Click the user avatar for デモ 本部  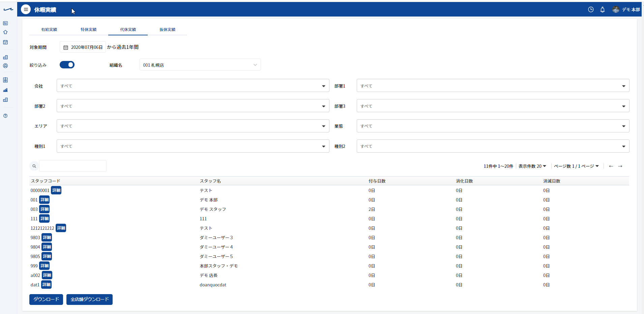[616, 9]
